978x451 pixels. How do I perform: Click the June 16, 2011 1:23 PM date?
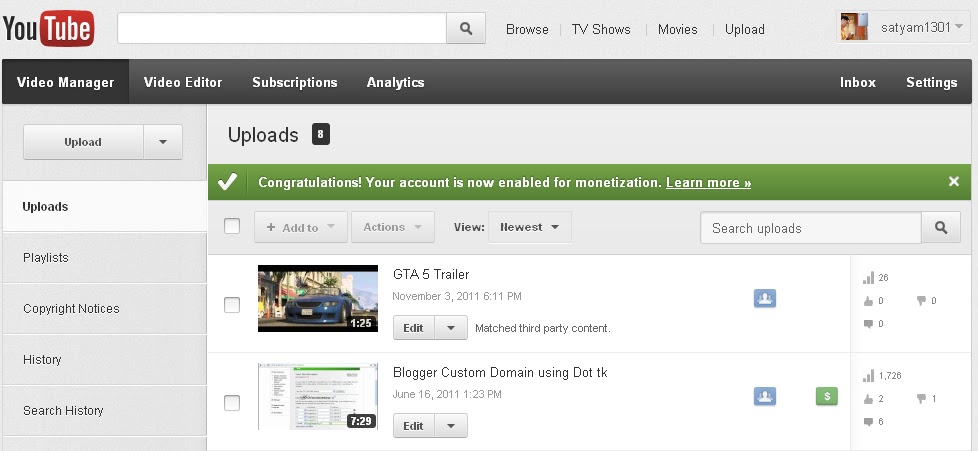447,394
